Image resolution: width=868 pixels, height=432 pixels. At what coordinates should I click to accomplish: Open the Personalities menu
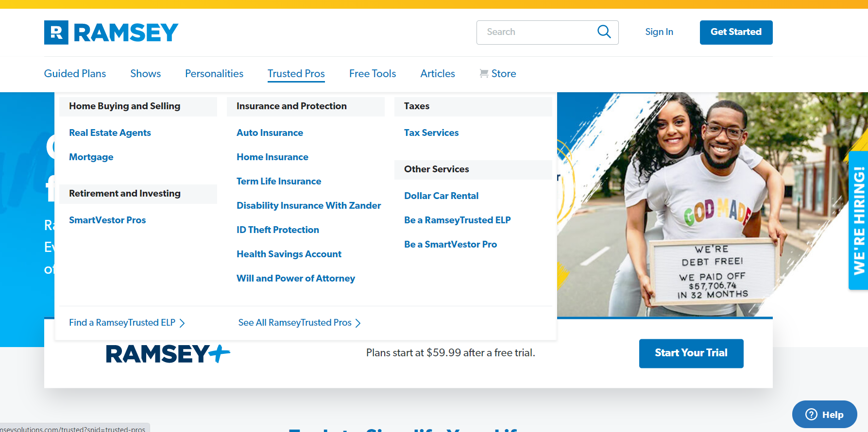pos(214,73)
